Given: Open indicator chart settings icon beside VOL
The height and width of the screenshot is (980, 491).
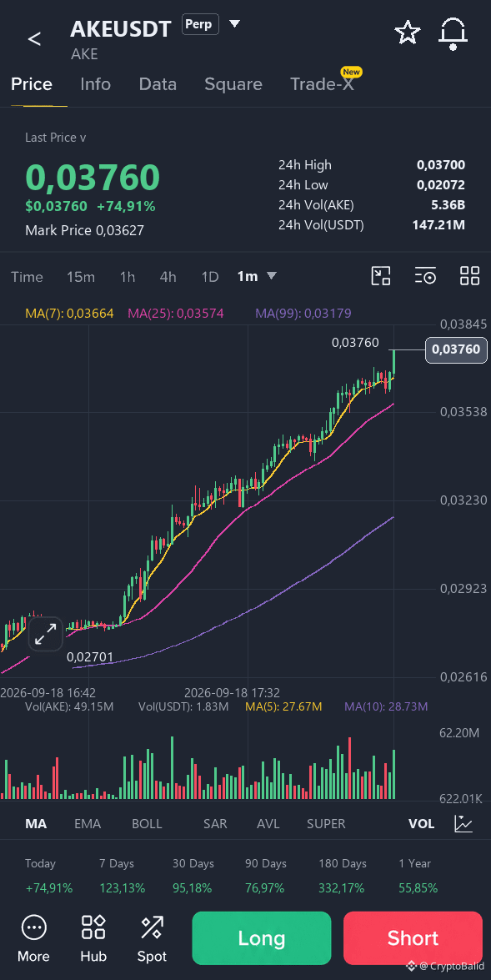Looking at the screenshot, I should pyautogui.click(x=463, y=824).
